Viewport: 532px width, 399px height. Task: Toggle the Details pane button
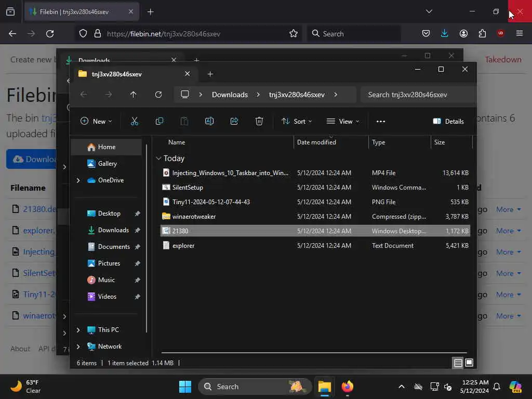448,122
